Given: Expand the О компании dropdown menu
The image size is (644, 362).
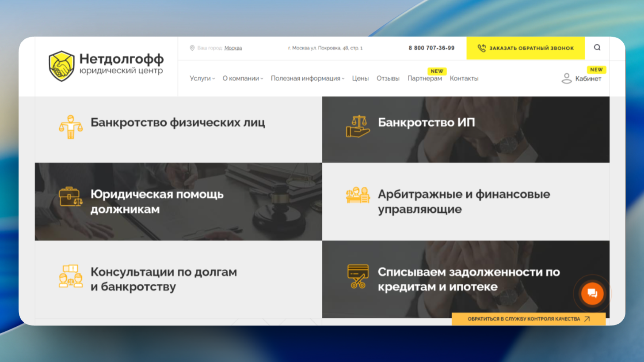Looking at the screenshot, I should click(243, 79).
